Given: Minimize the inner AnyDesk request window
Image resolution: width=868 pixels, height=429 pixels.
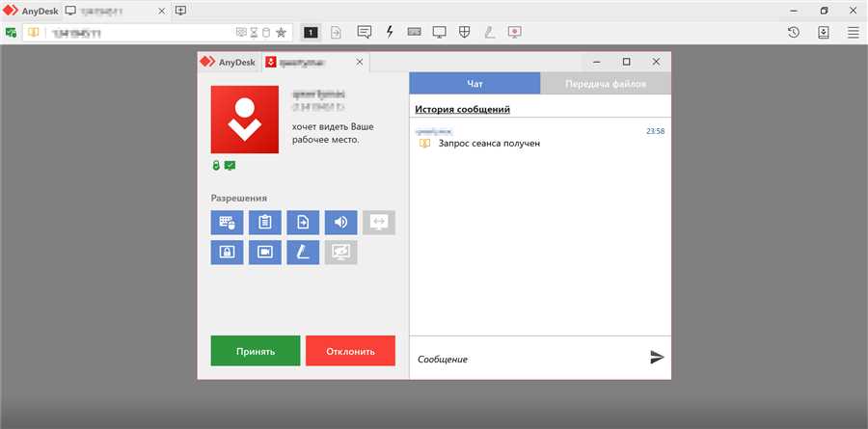Looking at the screenshot, I should point(597,62).
